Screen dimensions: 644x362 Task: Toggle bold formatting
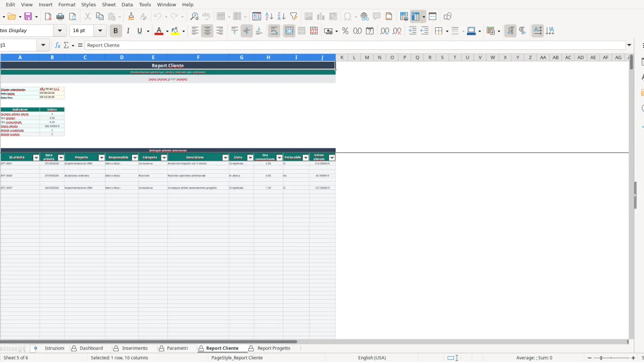click(x=115, y=31)
